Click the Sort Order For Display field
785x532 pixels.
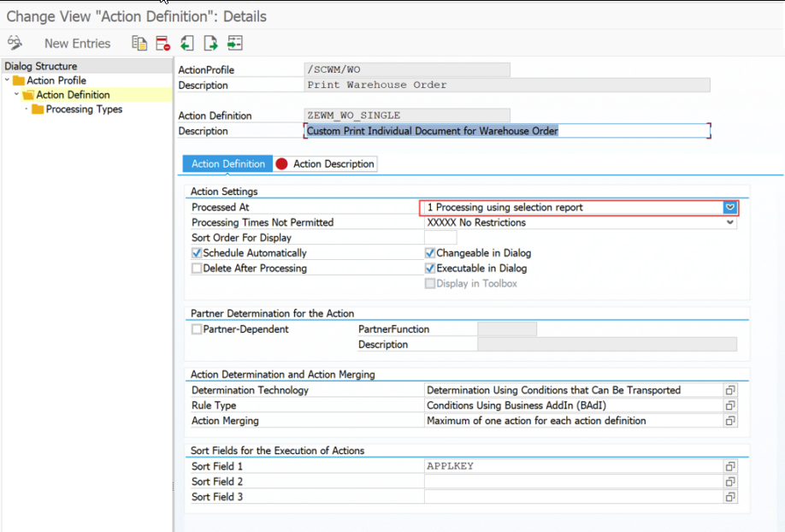click(440, 238)
